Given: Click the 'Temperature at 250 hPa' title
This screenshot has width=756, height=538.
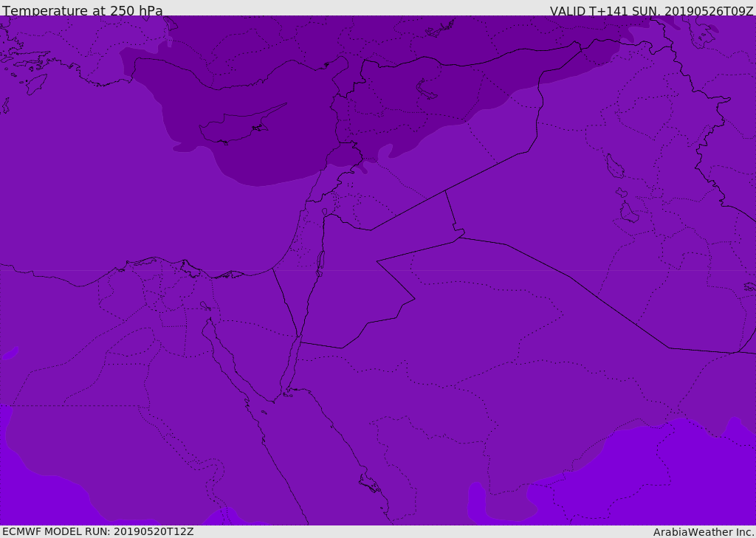Looking at the screenshot, I should point(83,10).
